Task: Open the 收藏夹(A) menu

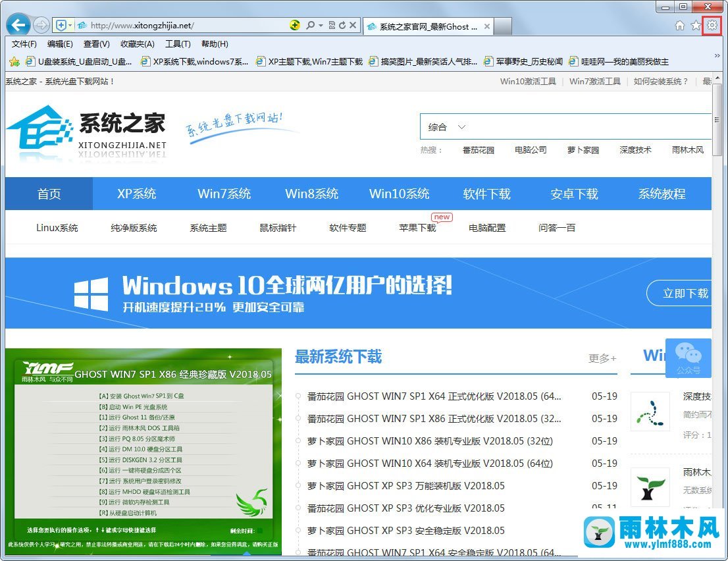Action: click(138, 43)
